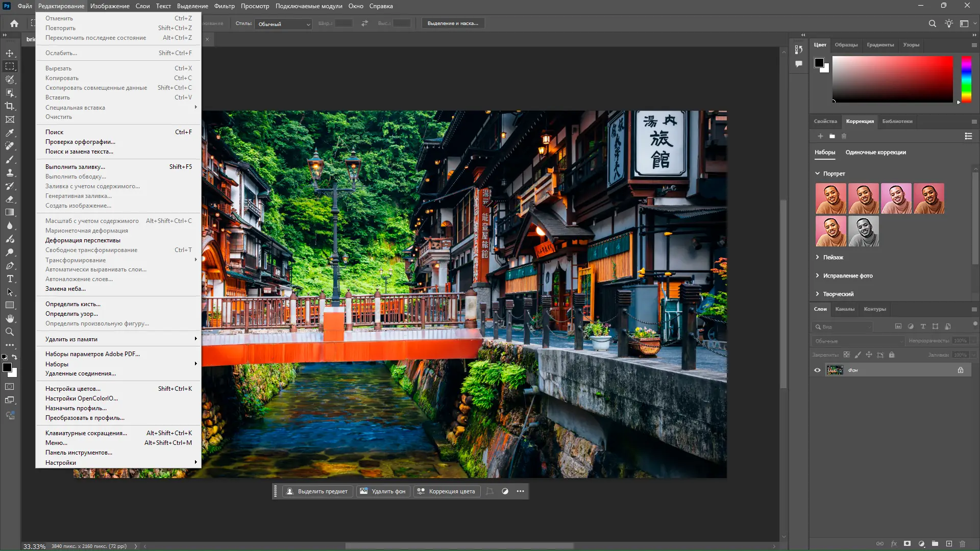This screenshot has width=980, height=551.
Task: Select the Zoom tool in toolbar
Action: coord(10,332)
